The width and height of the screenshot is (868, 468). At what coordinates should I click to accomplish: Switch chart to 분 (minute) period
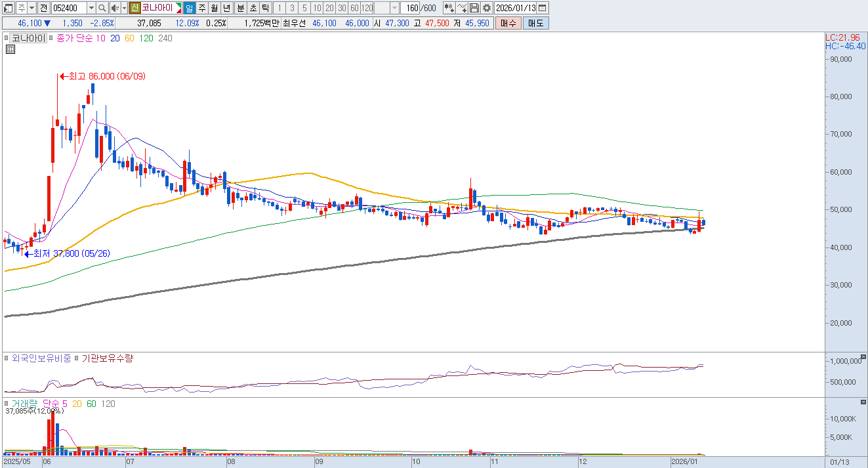(x=239, y=8)
